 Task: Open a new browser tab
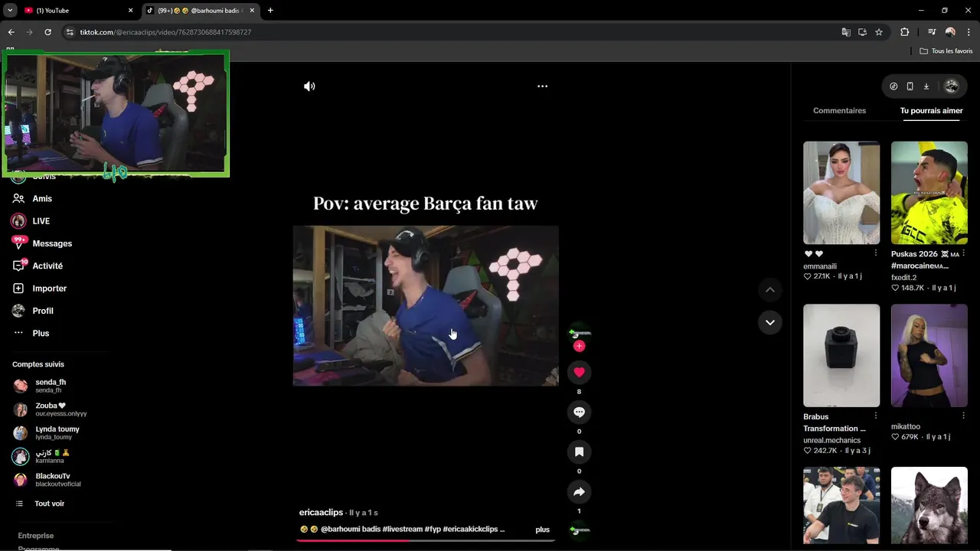[x=270, y=11]
